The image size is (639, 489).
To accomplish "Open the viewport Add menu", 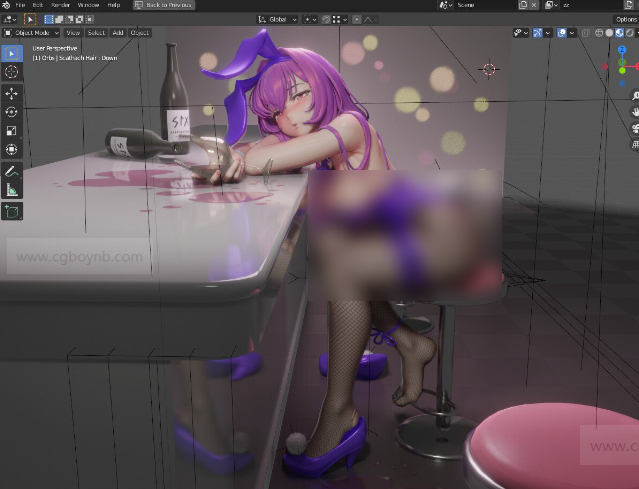I will click(118, 33).
